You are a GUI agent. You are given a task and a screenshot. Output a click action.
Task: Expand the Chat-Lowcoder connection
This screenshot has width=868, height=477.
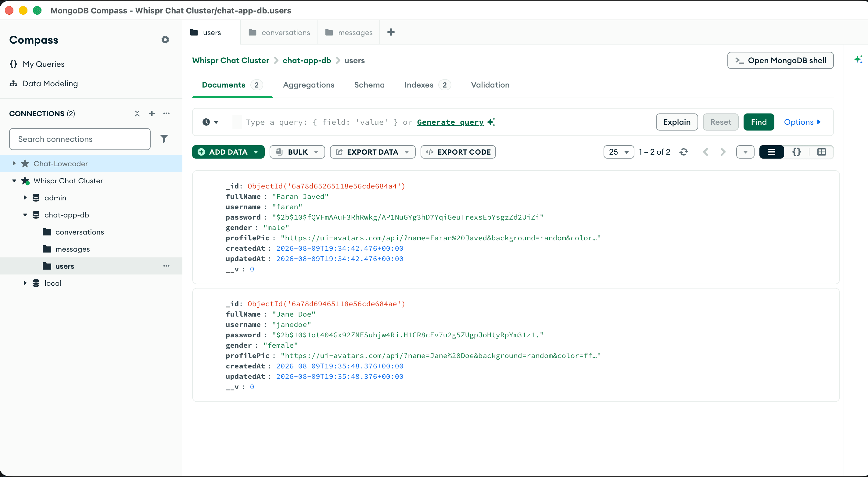14,164
